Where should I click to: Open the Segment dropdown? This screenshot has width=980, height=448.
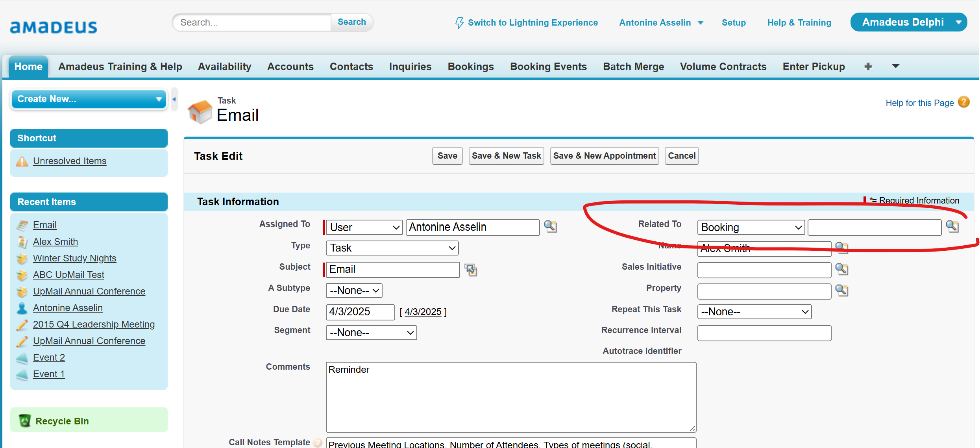tap(371, 333)
